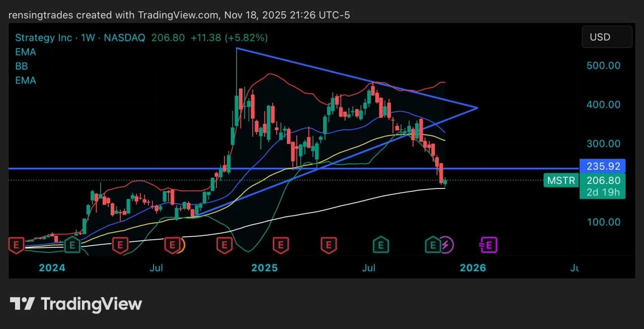This screenshot has width=644, height=329.
Task: Click the first red earnings marker before 2024
Action: 17,245
